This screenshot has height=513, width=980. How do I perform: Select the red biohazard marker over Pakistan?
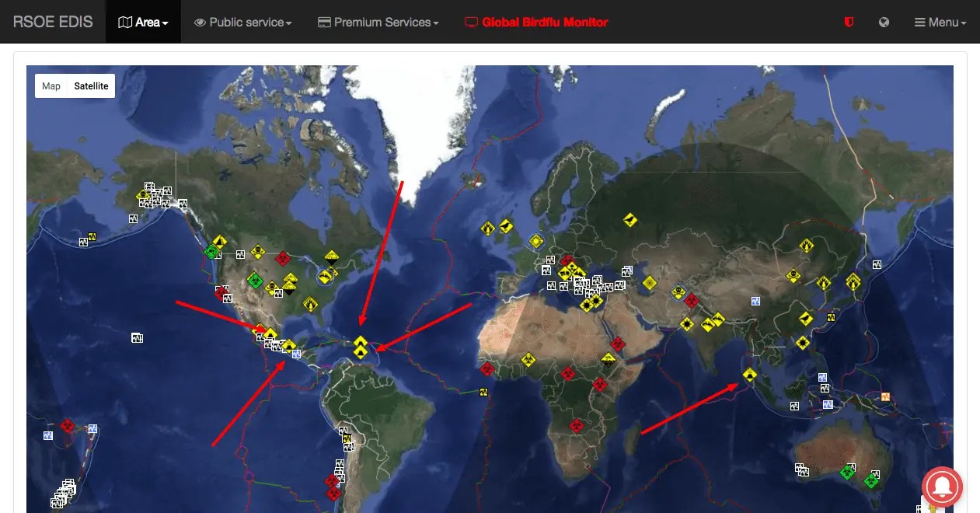point(691,301)
